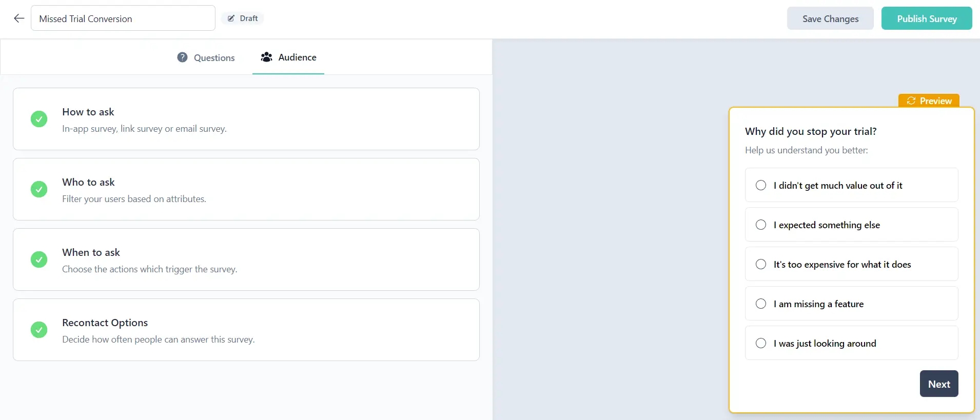
Task: Click the Audience people icon
Action: (266, 57)
